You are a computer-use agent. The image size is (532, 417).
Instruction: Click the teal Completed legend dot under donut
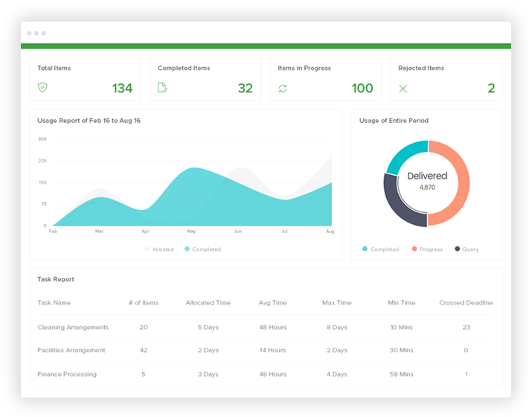tap(365, 249)
